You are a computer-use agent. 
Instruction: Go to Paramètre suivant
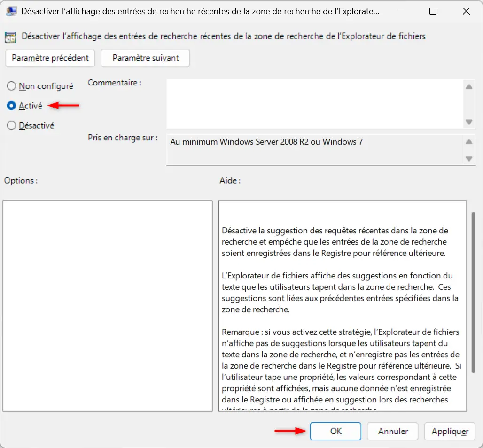pos(145,58)
